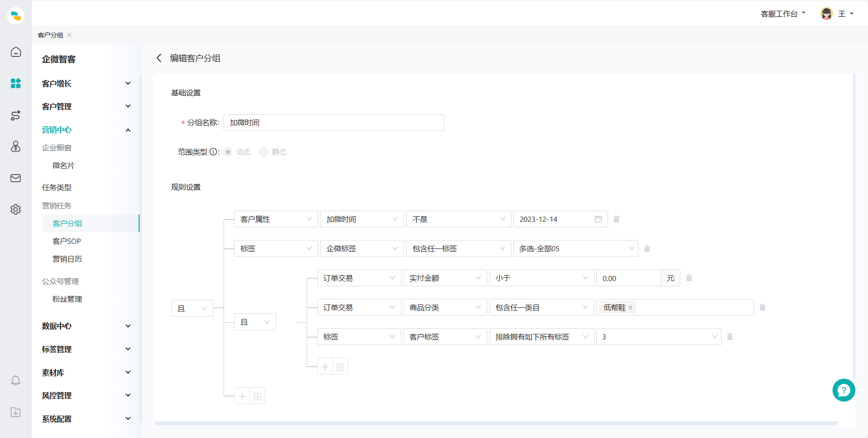868x438 pixels.
Task: Select the 动态 radio option
Action: (228, 152)
